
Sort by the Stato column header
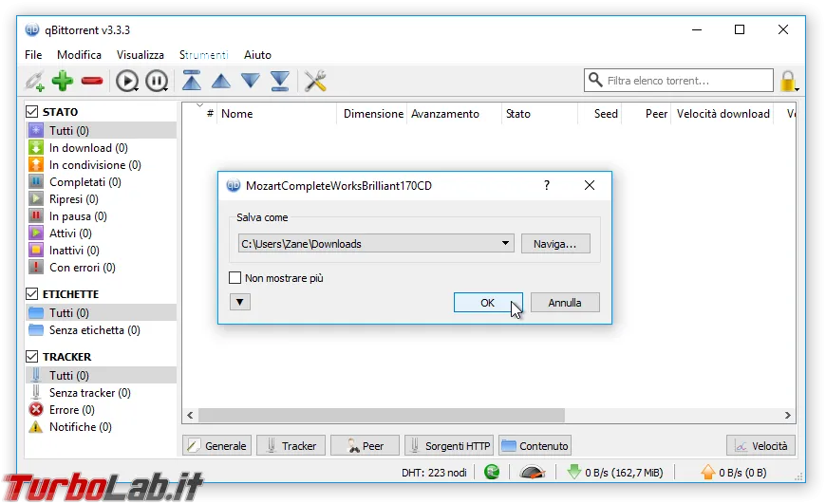pyautogui.click(x=539, y=114)
